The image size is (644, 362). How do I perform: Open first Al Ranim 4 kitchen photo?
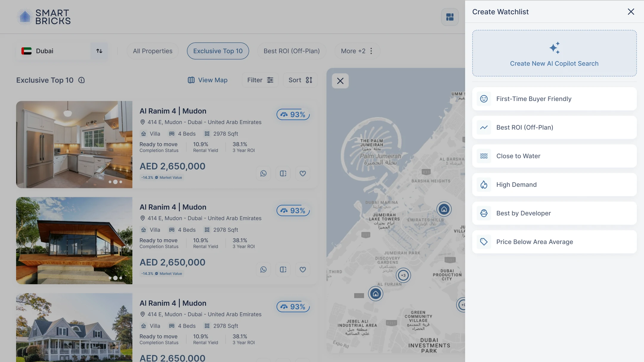74,145
